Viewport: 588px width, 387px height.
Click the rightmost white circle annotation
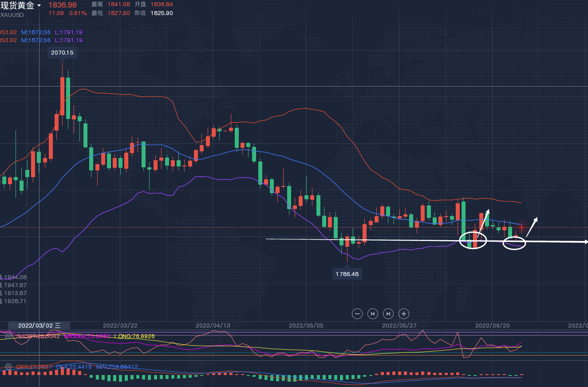tap(514, 243)
